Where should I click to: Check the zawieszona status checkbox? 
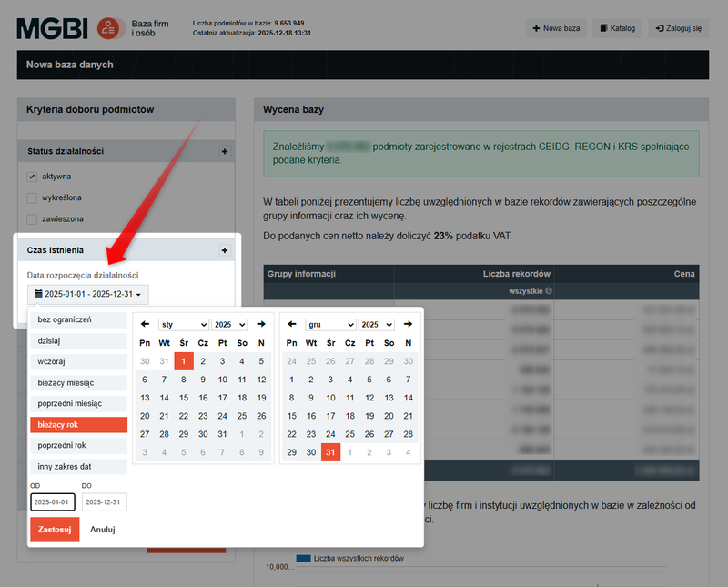coord(31,218)
